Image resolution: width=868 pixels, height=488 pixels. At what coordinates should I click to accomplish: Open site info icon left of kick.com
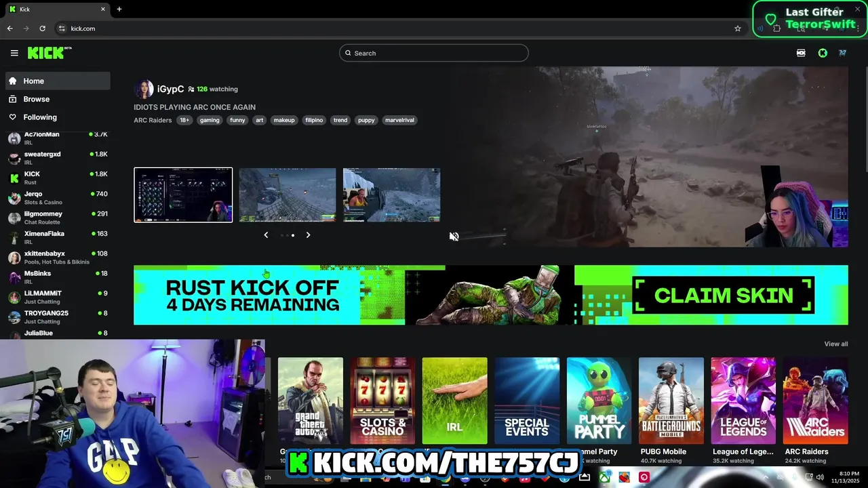[62, 28]
